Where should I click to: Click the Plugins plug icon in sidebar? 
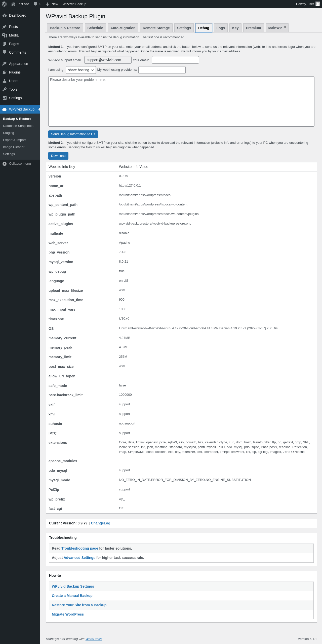click(x=5, y=72)
